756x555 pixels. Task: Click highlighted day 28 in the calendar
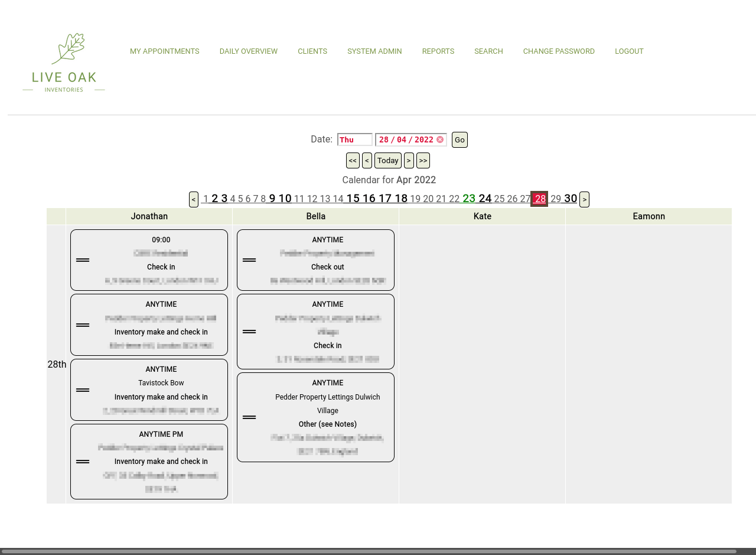540,199
